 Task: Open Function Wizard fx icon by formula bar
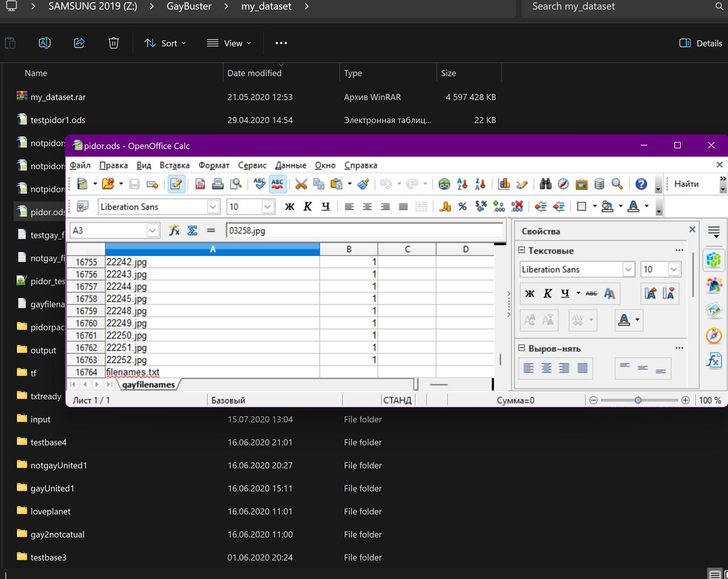[175, 231]
